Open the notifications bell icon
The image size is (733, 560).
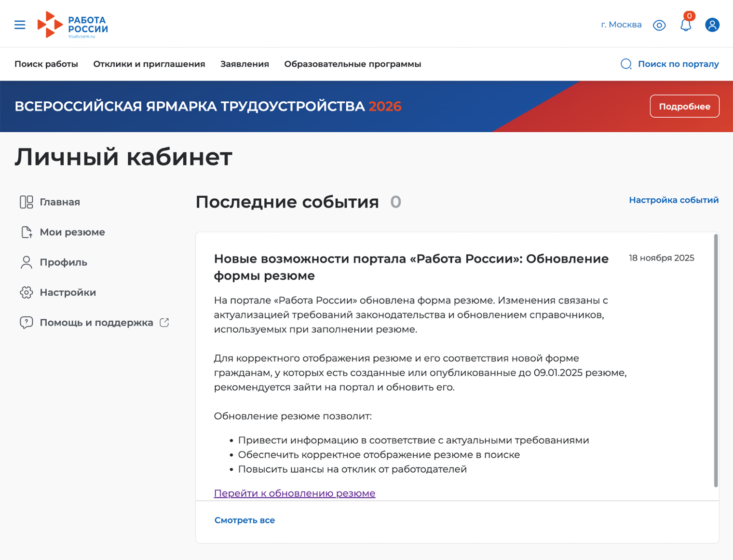686,25
